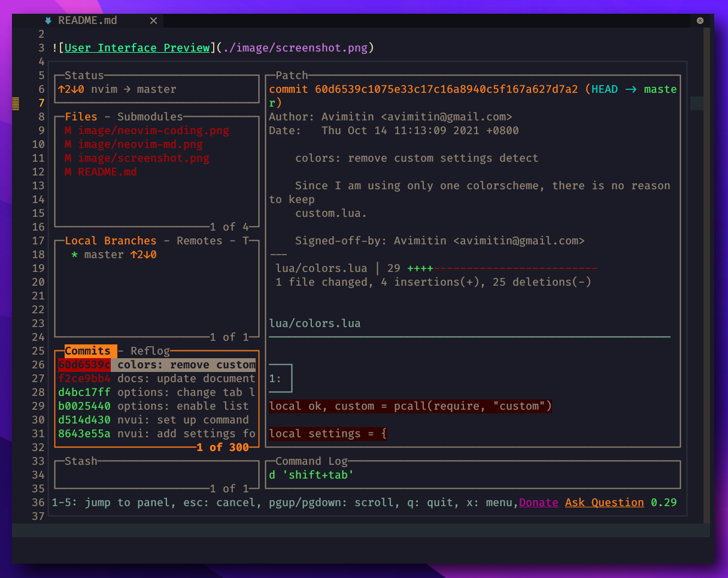This screenshot has width=728, height=578.
Task: Click the './image/screenshot.png' path on line 3
Action: (x=295, y=48)
